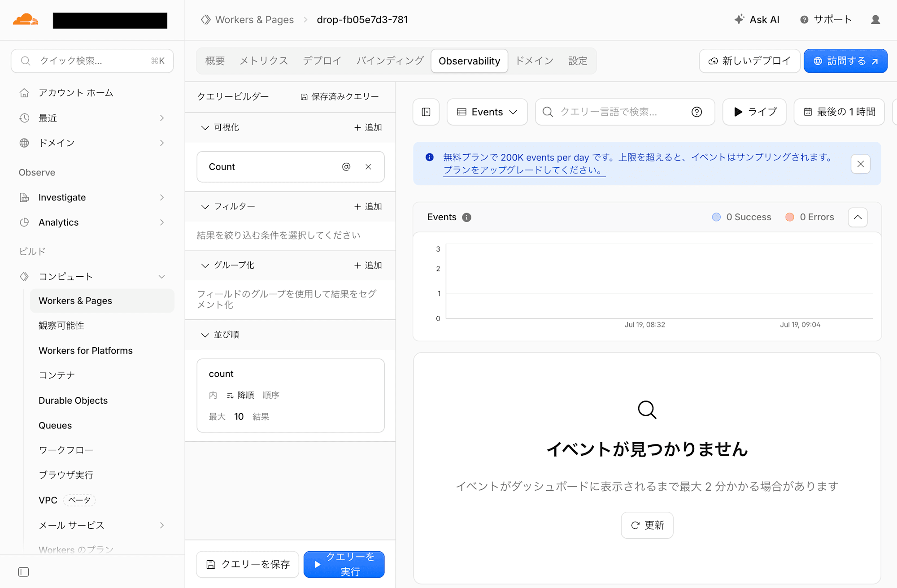The height and width of the screenshot is (588, 897).
Task: Open ワークフロー sidebar item
Action: click(x=66, y=450)
